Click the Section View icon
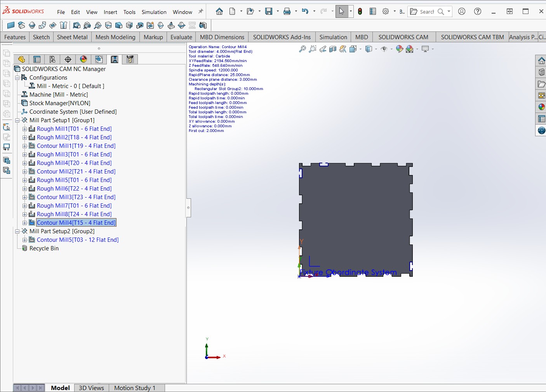The height and width of the screenshot is (392, 546). pyautogui.click(x=333, y=49)
